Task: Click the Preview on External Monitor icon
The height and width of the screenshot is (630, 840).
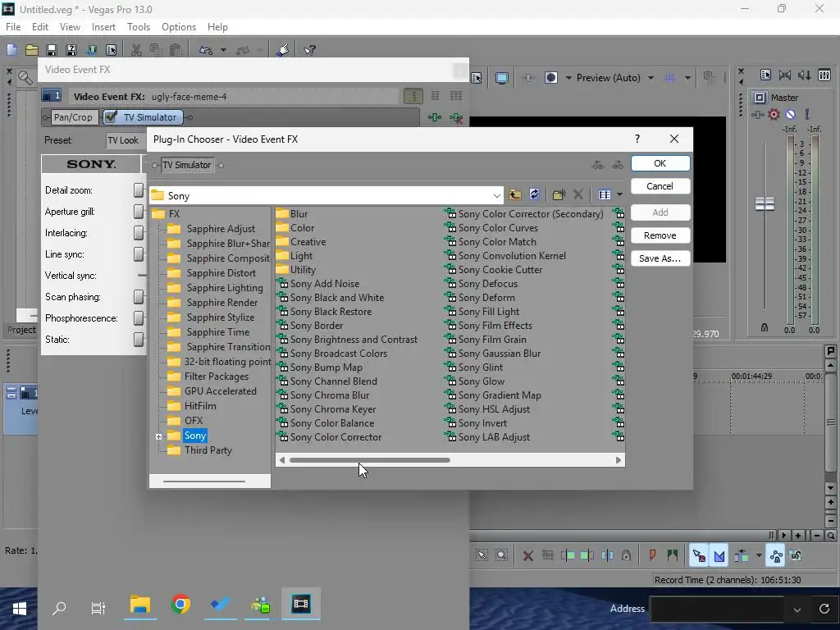Action: [501, 78]
